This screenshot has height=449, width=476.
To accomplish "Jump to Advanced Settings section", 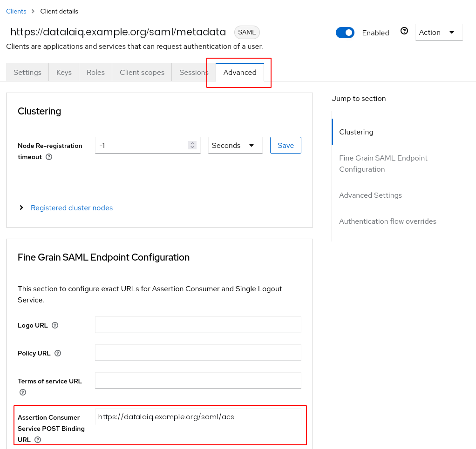I will (x=370, y=195).
